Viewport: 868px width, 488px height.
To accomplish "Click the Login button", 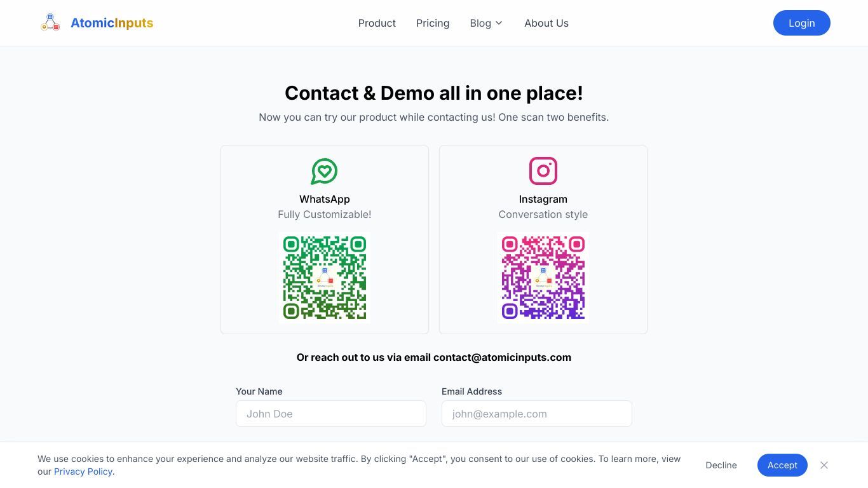I will click(x=802, y=23).
